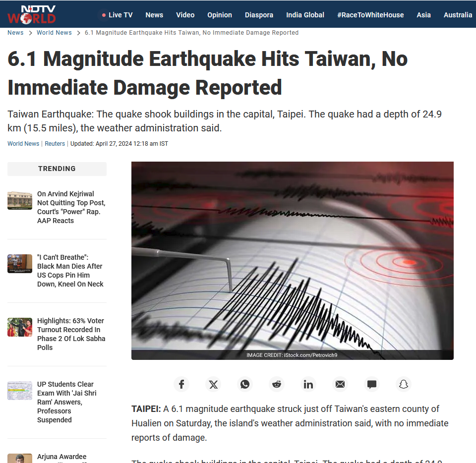476x463 pixels.
Task: Click the bold TAIPEI dateline text
Action: pyautogui.click(x=146, y=408)
